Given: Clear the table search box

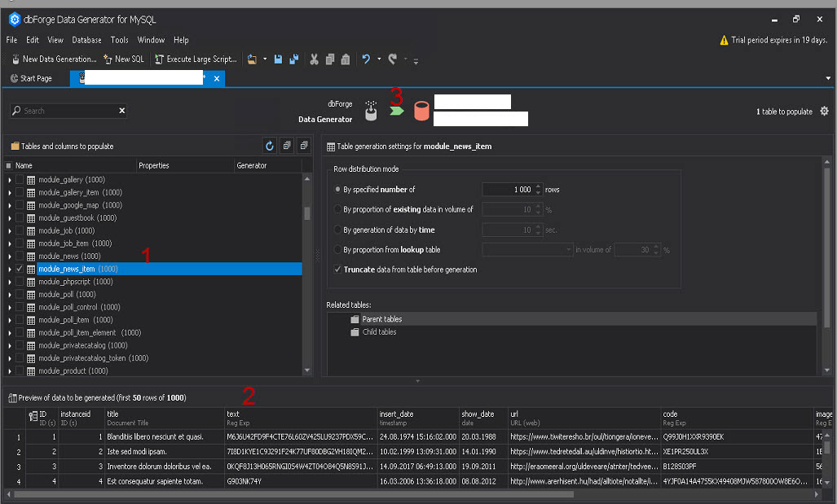Looking at the screenshot, I should [x=122, y=110].
